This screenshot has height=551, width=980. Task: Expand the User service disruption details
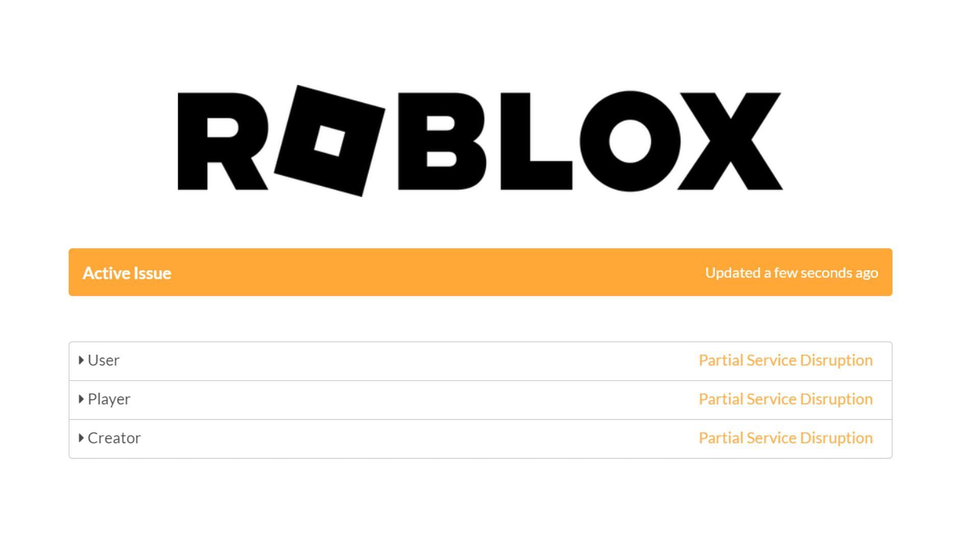click(x=81, y=360)
